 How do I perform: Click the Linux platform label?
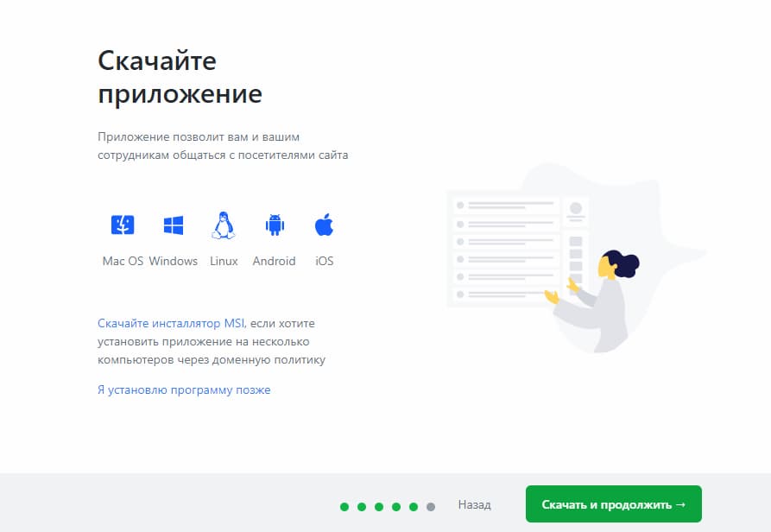(x=223, y=261)
